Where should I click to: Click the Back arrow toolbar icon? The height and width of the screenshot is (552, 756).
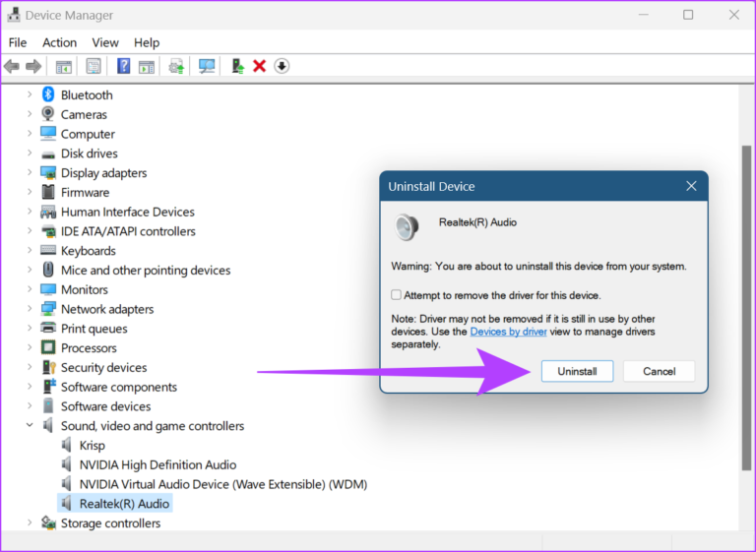point(12,66)
